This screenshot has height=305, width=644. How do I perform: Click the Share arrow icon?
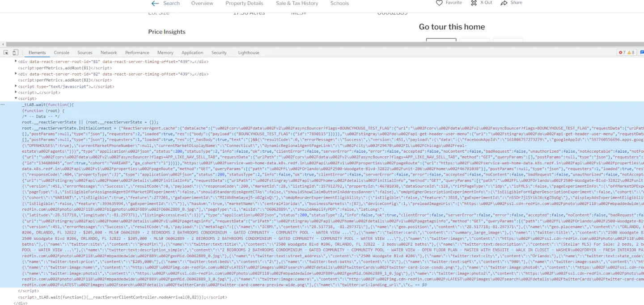(x=504, y=3)
